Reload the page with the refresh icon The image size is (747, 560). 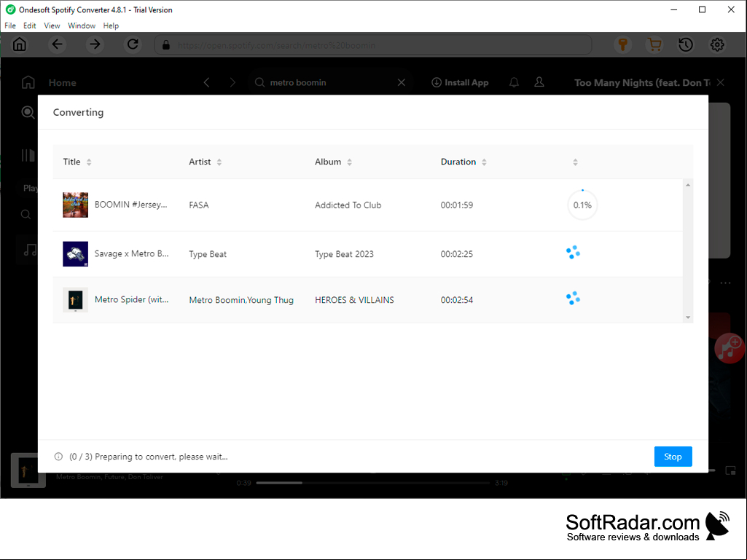tap(133, 44)
